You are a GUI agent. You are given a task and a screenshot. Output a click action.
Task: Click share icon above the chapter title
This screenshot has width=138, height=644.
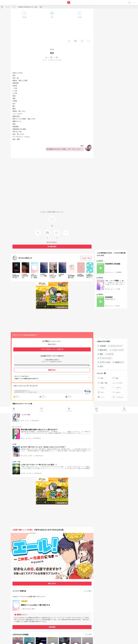point(69,41)
